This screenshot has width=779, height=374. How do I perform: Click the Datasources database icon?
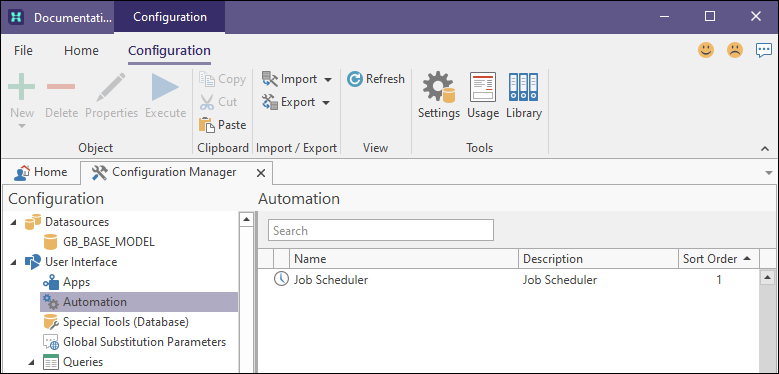[x=33, y=222]
